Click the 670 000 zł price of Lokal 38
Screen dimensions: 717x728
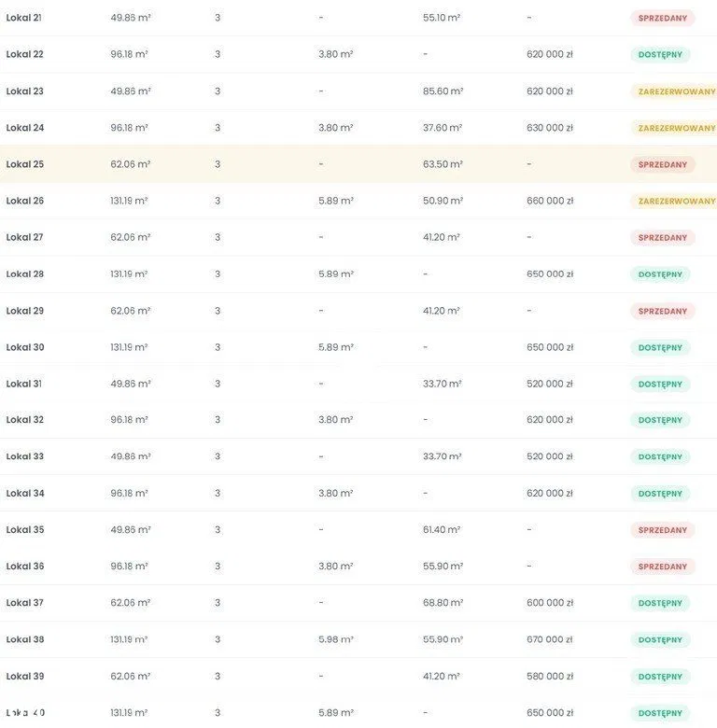[x=550, y=639]
